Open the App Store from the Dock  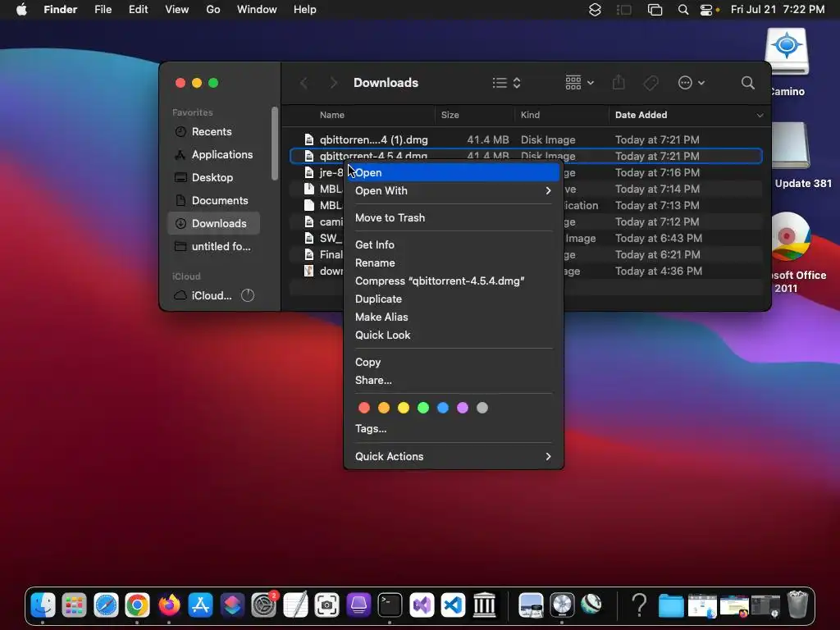(200, 605)
